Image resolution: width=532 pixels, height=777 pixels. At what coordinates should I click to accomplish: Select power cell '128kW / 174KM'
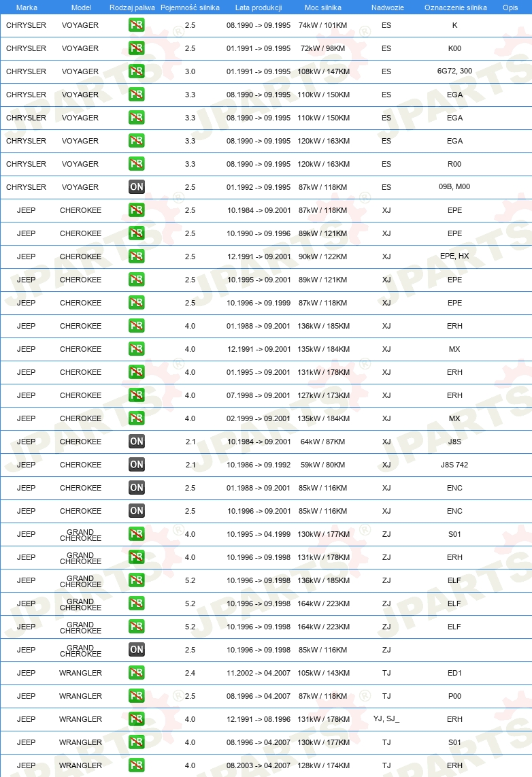pos(323,765)
